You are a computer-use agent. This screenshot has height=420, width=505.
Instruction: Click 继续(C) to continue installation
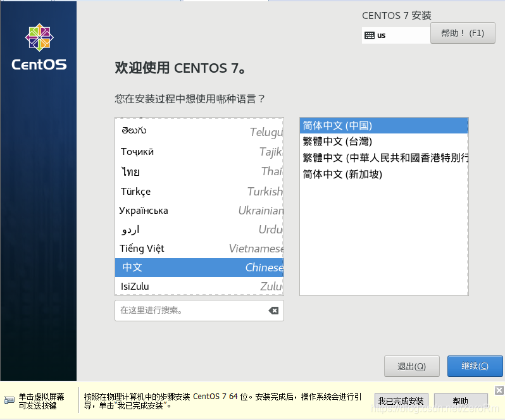[475, 366]
